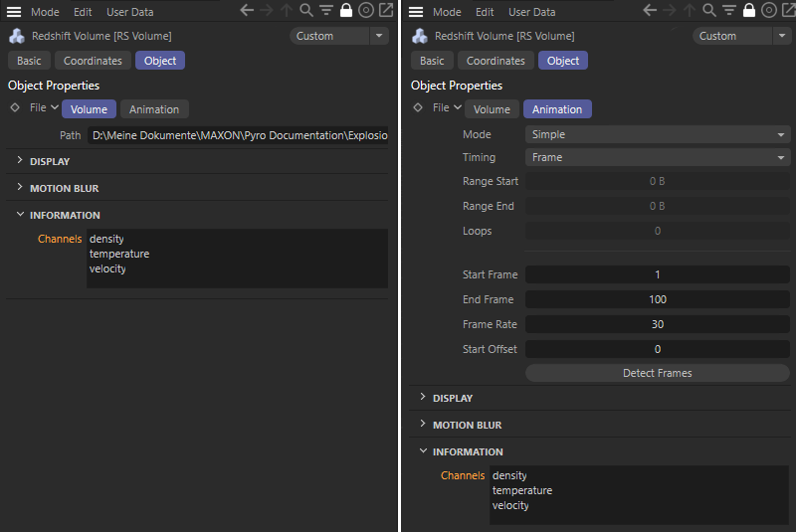Open the Timing dropdown set to Frame

tap(657, 157)
